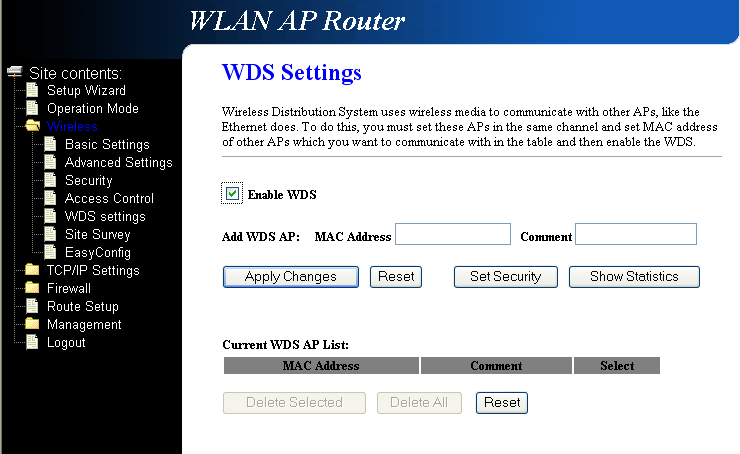The width and height of the screenshot is (740, 454).
Task: Click the Site Survey page icon
Action: [51, 235]
